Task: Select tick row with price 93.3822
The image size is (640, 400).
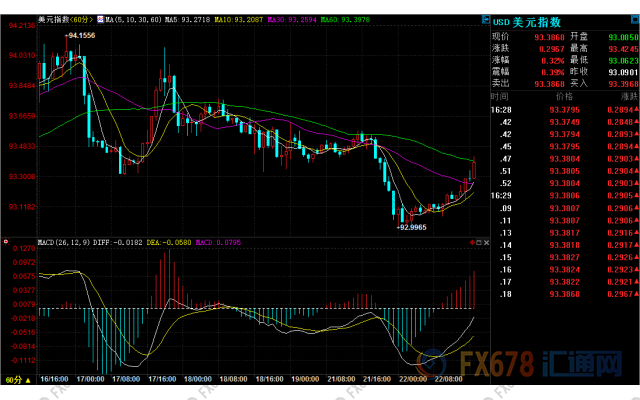Action: pyautogui.click(x=565, y=282)
